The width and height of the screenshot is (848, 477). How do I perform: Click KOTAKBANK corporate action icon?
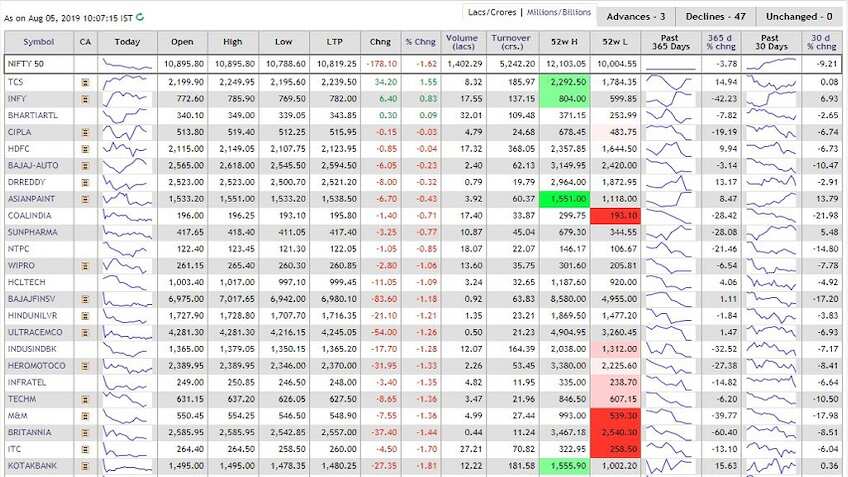pos(85,466)
